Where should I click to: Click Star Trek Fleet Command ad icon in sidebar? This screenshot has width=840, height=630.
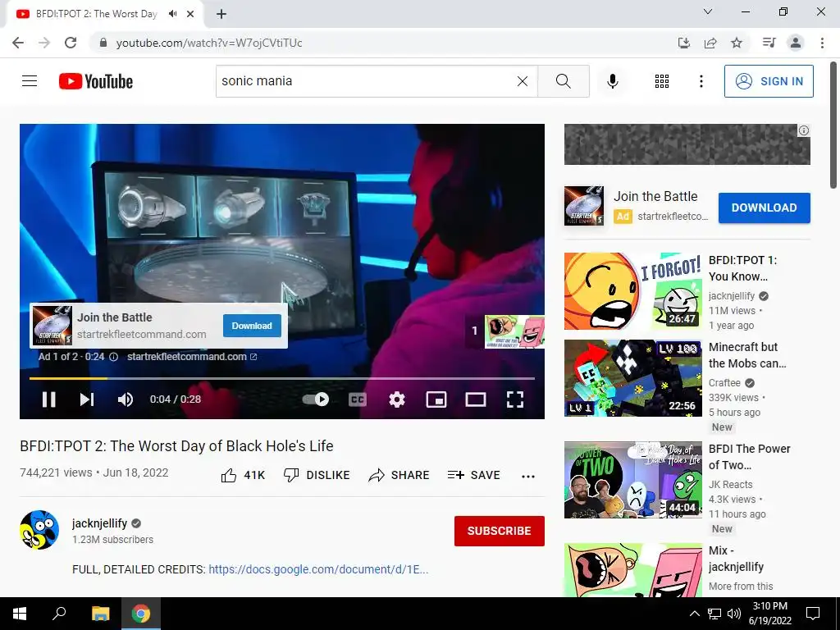point(584,206)
